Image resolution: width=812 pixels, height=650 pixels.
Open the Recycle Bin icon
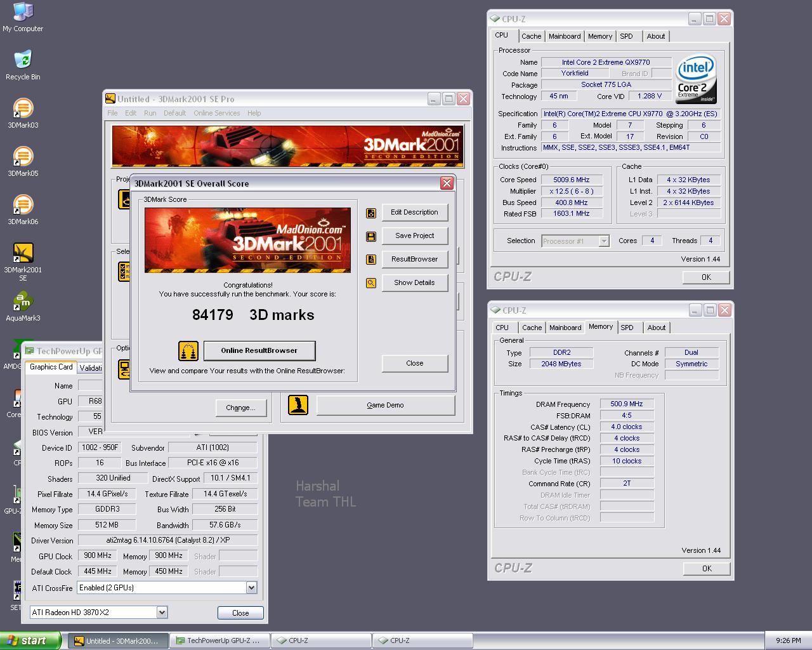[23, 65]
